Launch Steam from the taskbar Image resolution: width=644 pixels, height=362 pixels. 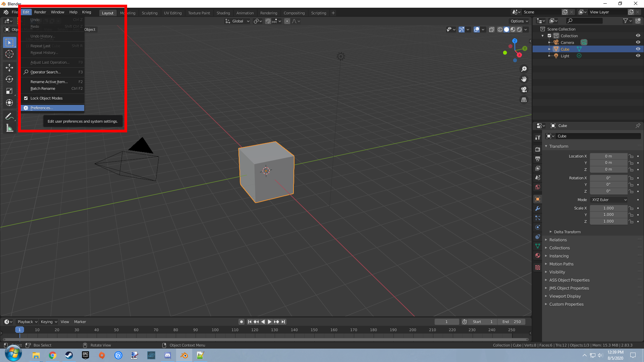[69, 355]
